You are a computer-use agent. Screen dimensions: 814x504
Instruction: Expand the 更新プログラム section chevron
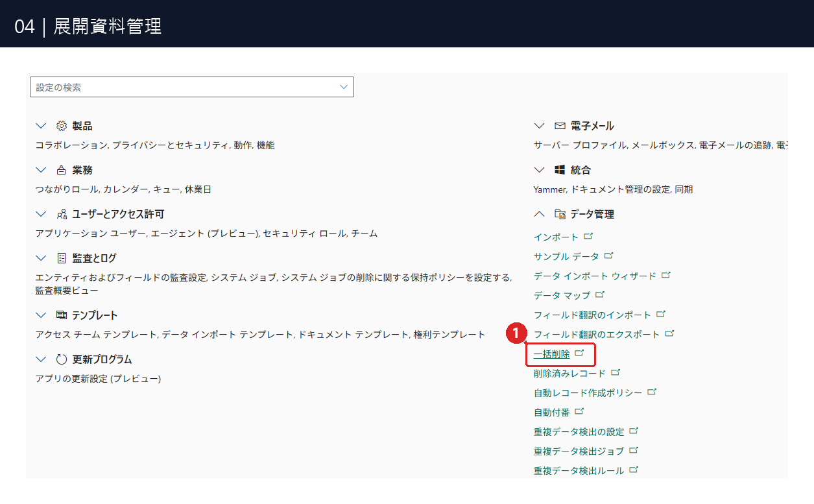click(42, 359)
